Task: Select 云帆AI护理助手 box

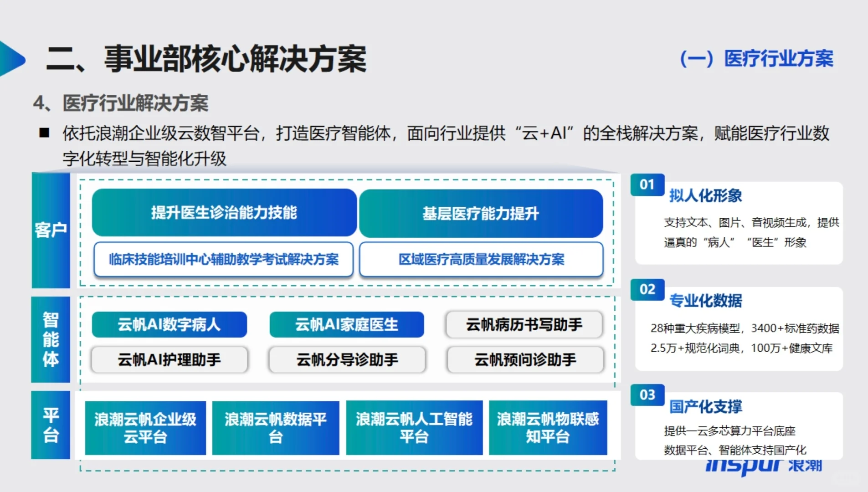Action: (x=169, y=360)
